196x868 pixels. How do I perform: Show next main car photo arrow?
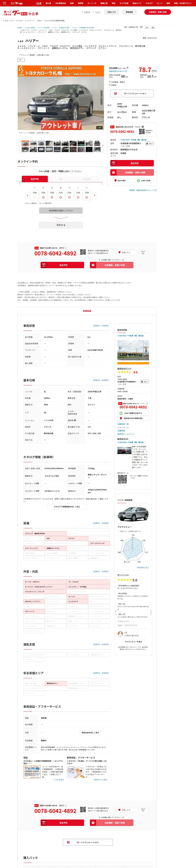click(101, 98)
